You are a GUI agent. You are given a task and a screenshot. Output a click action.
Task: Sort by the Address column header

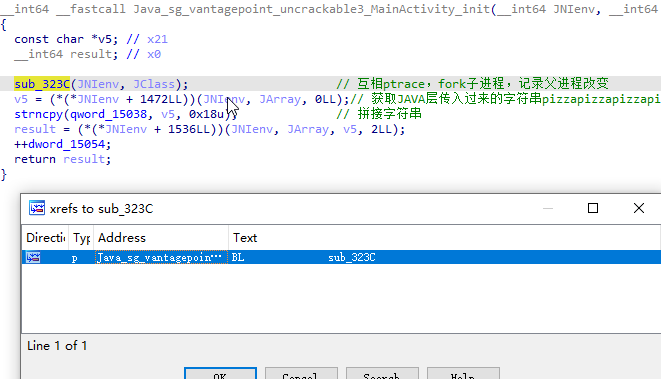[161, 238]
